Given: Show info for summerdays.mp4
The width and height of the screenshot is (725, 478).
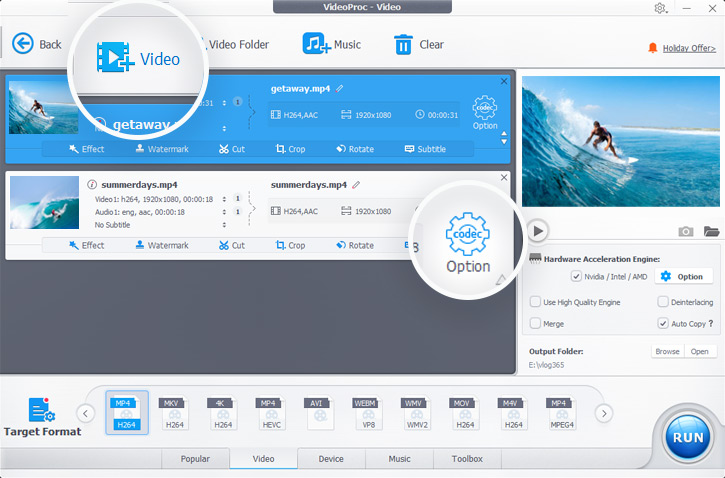Looking at the screenshot, I should click(92, 184).
